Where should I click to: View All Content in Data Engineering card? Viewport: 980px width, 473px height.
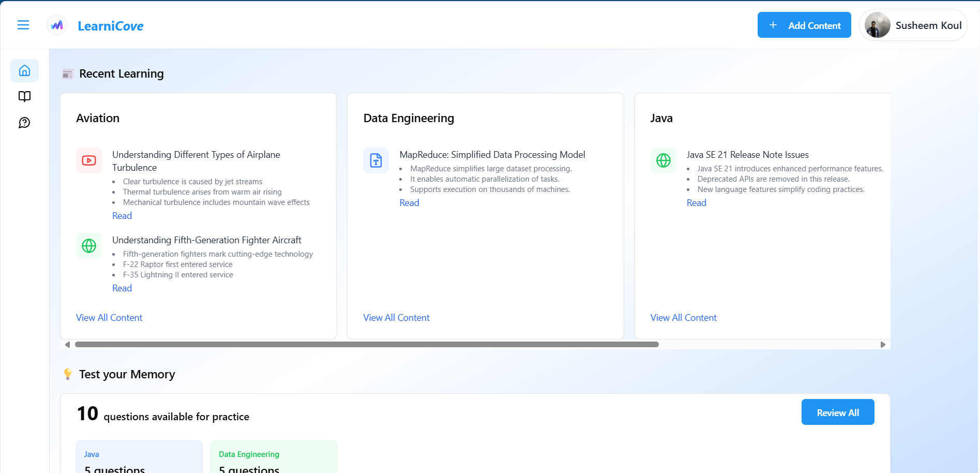[x=396, y=318]
